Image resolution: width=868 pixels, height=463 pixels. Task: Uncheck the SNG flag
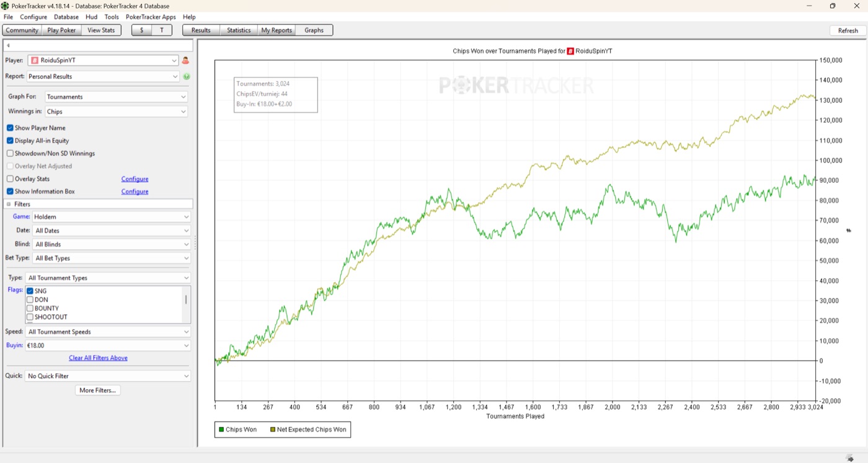point(30,291)
